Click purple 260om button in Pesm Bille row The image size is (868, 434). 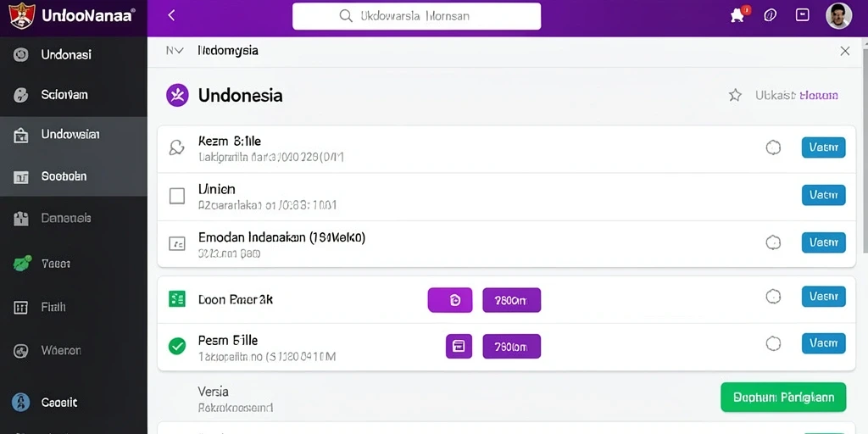point(511,347)
